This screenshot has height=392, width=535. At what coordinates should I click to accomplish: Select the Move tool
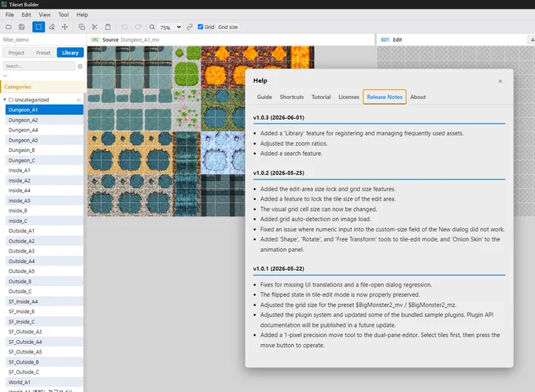click(65, 27)
